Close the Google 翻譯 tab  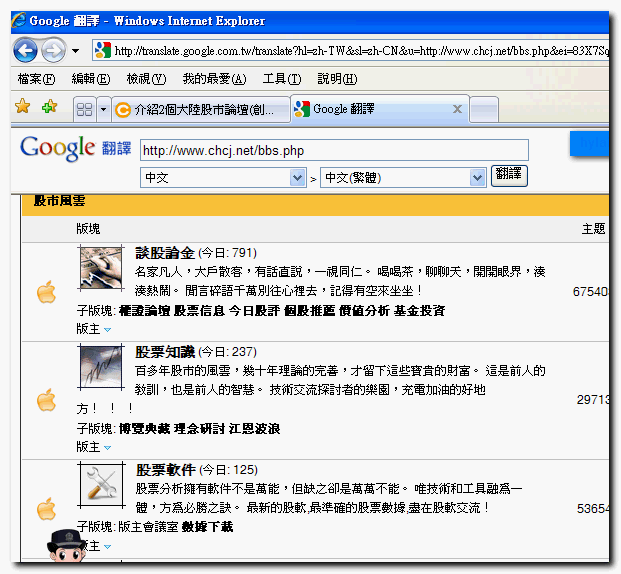pos(457,109)
